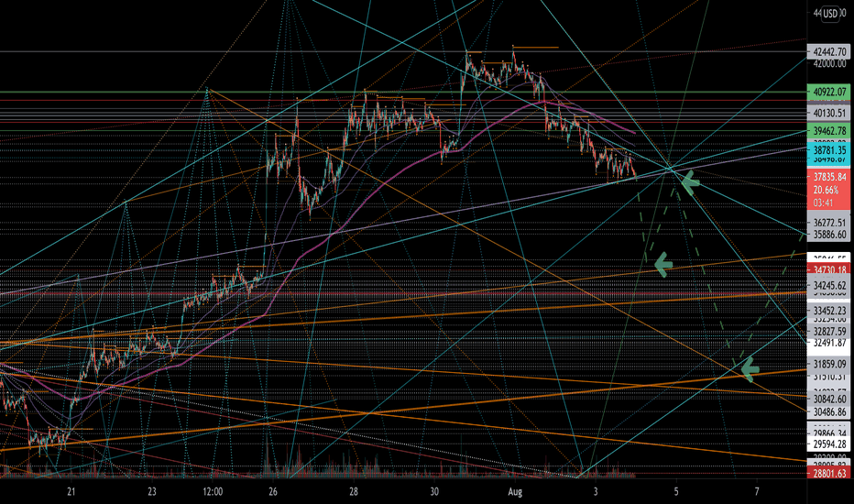Select the red 34730.18 price label
This screenshot has width=854, height=504.
[x=828, y=269]
